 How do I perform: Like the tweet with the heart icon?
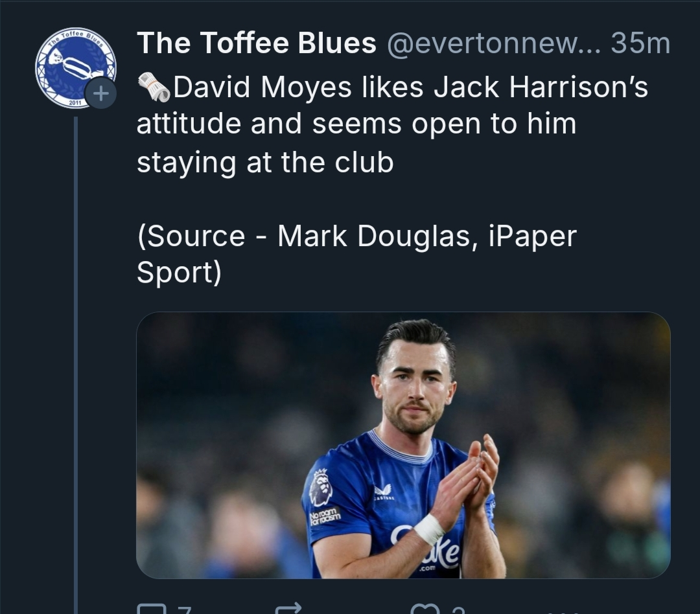pyautogui.click(x=426, y=610)
